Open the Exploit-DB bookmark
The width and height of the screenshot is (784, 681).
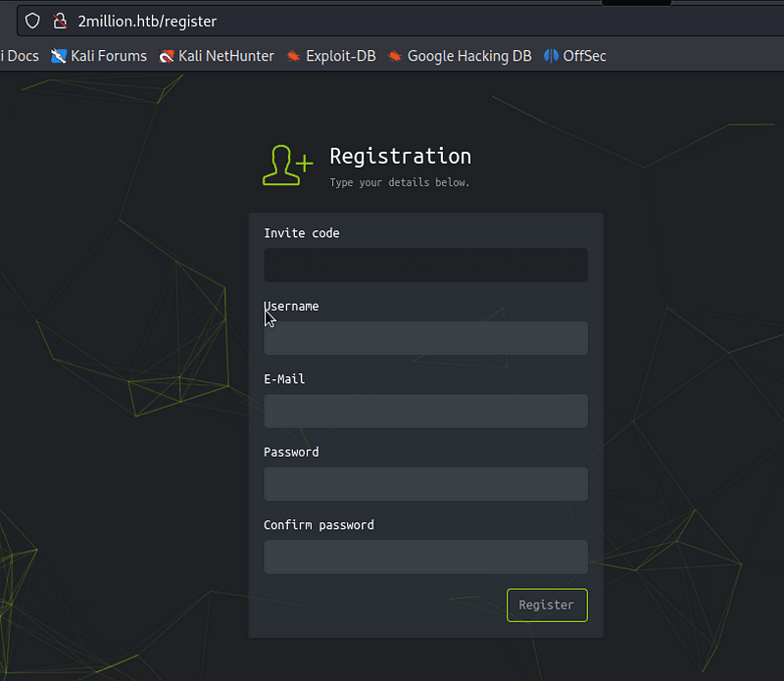(338, 56)
